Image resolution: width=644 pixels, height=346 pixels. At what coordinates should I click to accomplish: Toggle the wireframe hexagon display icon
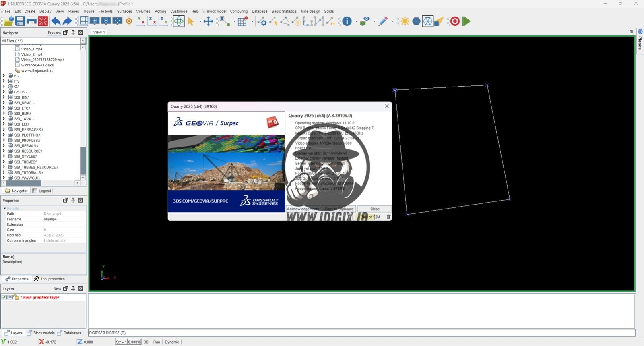tap(427, 21)
